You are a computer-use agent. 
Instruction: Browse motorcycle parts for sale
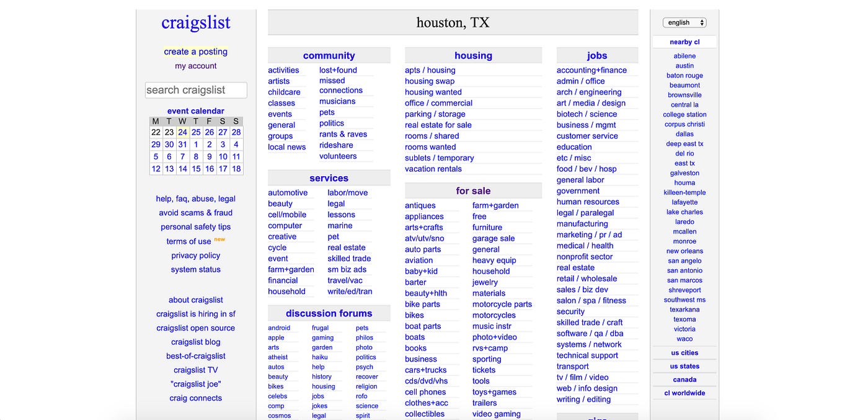502,305
